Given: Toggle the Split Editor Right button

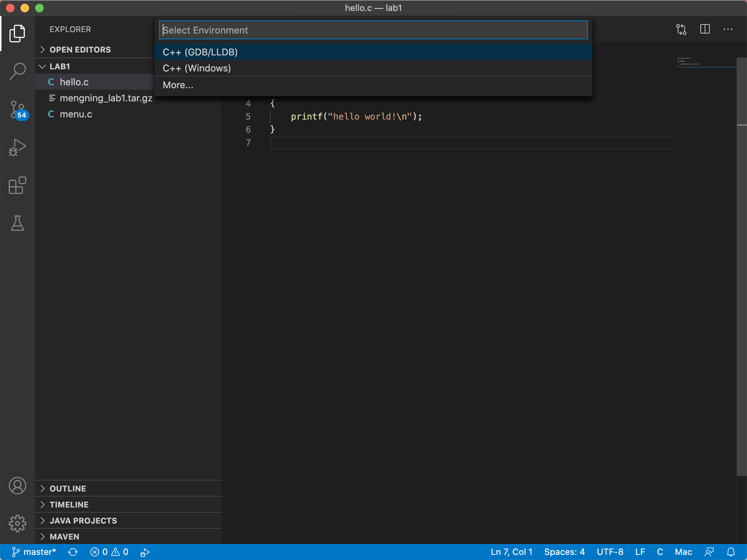Looking at the screenshot, I should coord(705,29).
